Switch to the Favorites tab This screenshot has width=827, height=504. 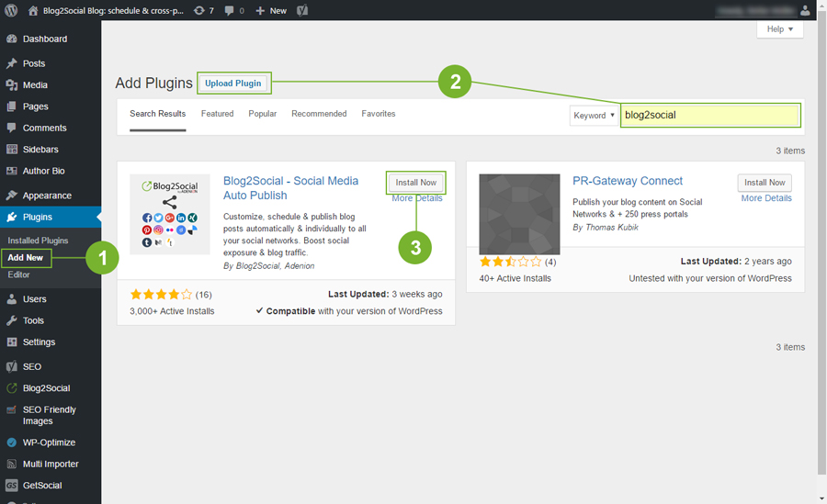(379, 113)
